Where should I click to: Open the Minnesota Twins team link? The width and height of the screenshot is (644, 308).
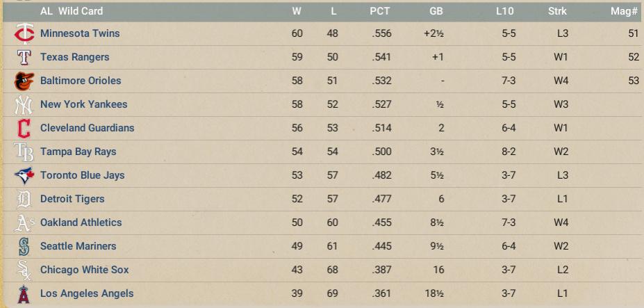tap(80, 33)
